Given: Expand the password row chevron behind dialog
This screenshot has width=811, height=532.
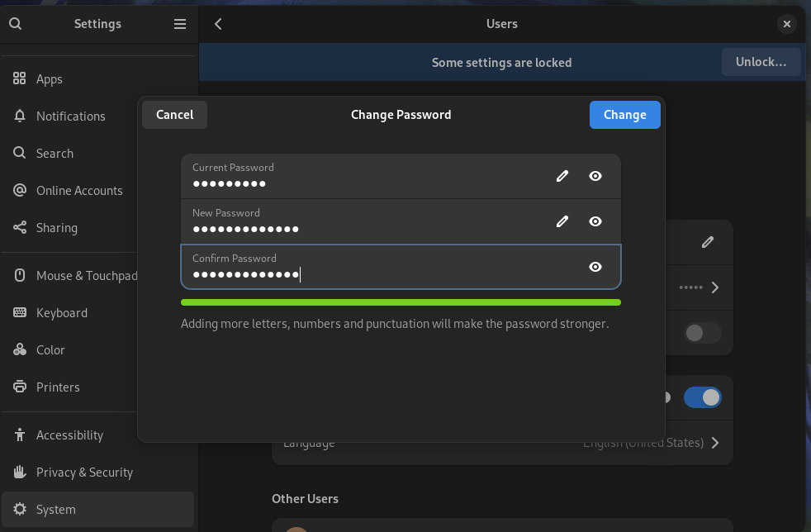Looking at the screenshot, I should [715, 287].
